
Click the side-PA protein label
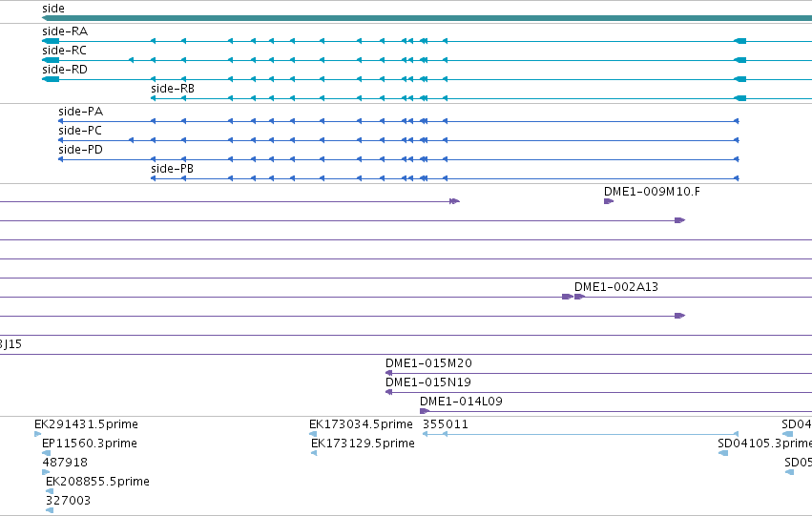(80, 112)
